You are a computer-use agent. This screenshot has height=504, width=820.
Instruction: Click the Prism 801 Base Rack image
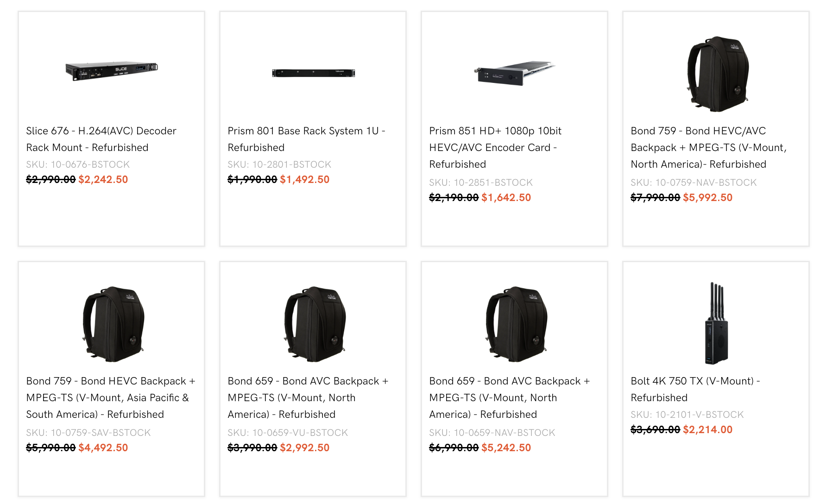(x=313, y=73)
